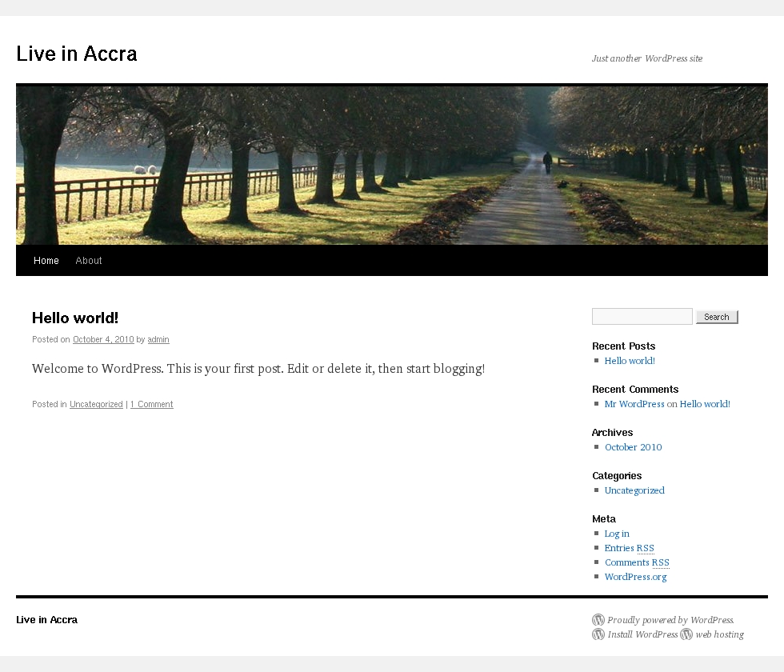Screen dimensions: 784x672
Task: Click the October 4, 2010 post date link
Action: tap(103, 339)
